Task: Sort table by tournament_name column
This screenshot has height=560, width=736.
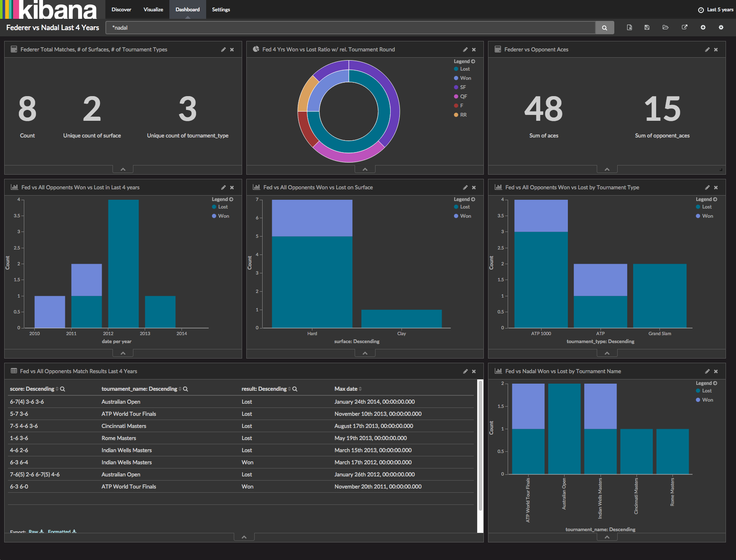Action: point(180,389)
